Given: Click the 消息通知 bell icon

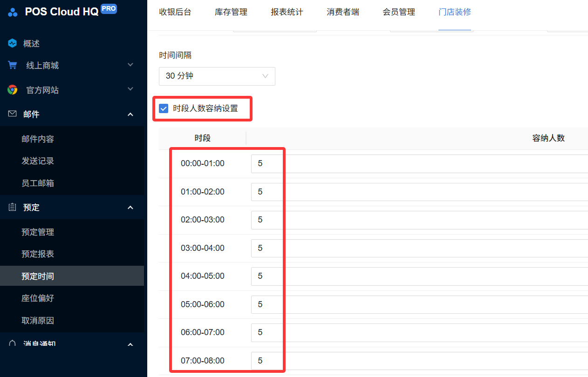Looking at the screenshot, I should click(13, 343).
